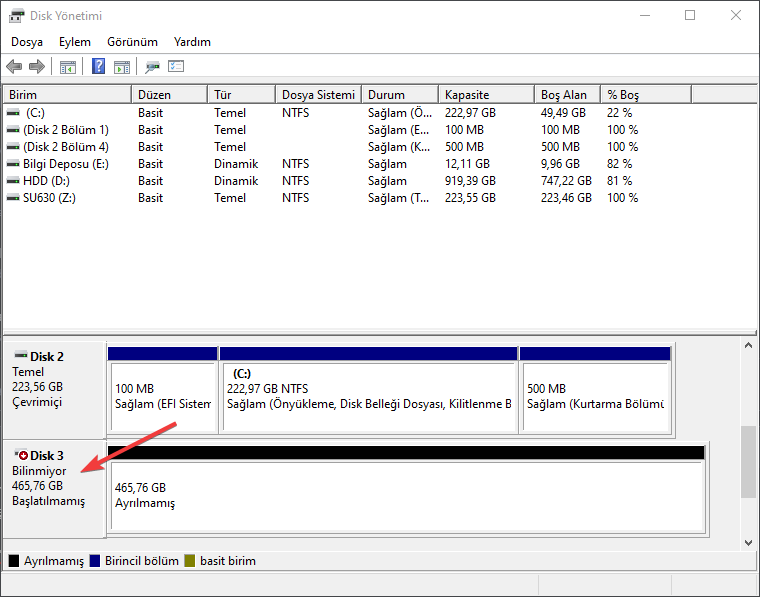Viewport: 760px width, 597px height.
Task: Sort by the Dosya Sistemi column header
Action: (319, 94)
